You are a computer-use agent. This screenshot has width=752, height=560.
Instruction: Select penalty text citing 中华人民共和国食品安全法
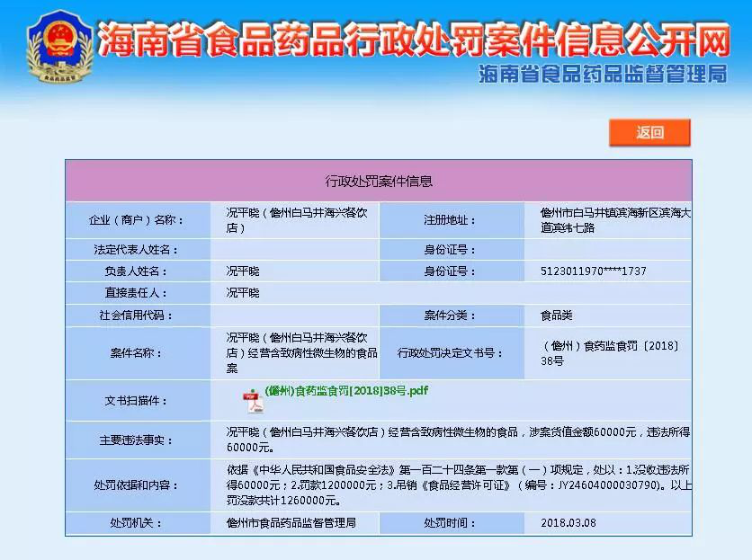pos(459,485)
